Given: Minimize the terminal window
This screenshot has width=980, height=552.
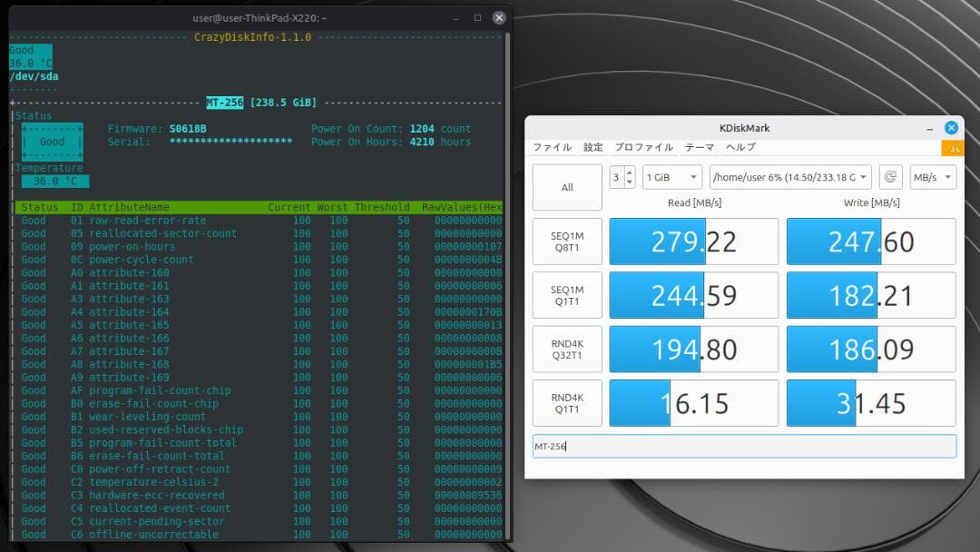Looking at the screenshot, I should (x=456, y=17).
